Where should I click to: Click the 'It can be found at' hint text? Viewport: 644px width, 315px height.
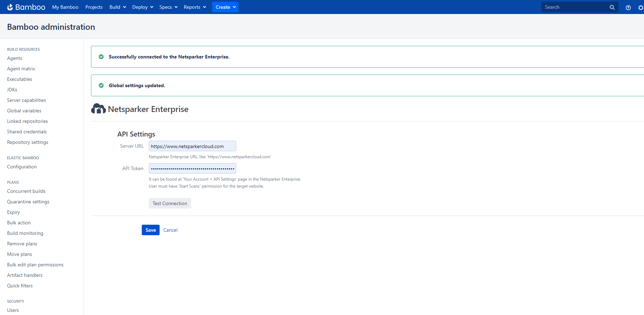[x=225, y=179]
